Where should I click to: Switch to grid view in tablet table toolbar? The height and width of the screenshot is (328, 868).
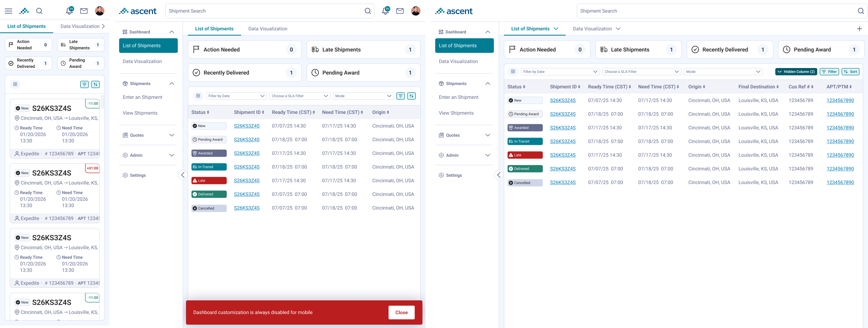pos(198,96)
